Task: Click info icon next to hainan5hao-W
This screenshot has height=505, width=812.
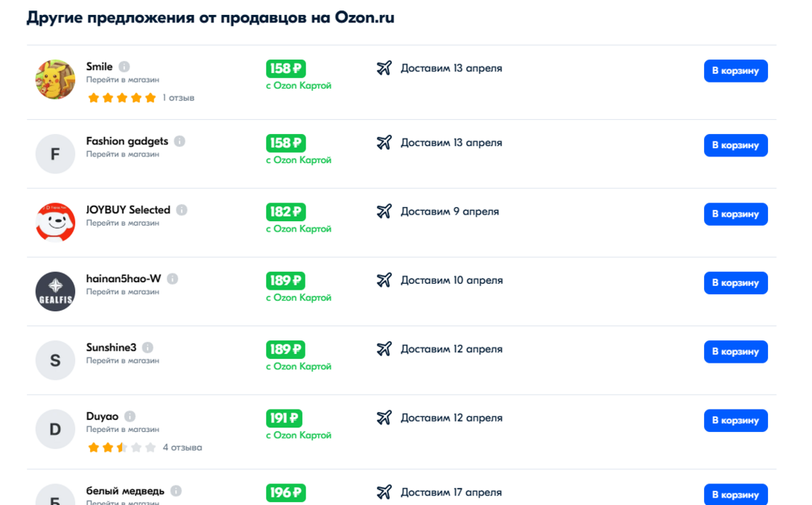Action: tap(173, 279)
